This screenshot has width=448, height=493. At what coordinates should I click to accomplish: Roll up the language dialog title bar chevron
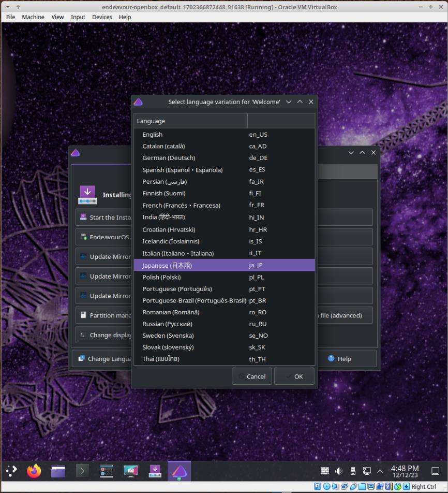point(300,102)
